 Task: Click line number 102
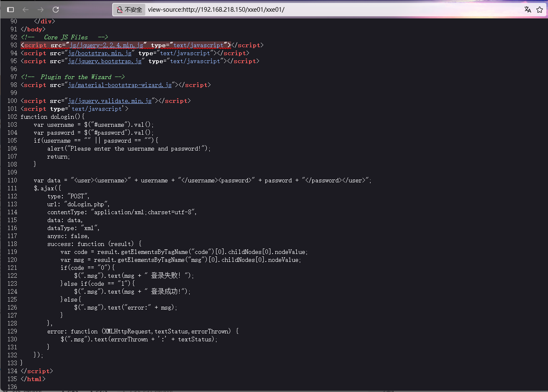[12, 117]
